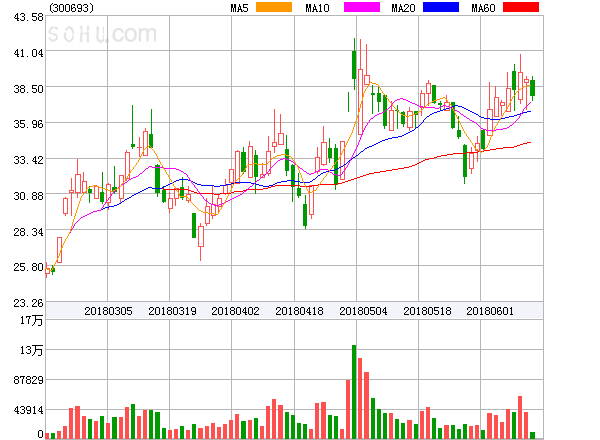Image resolution: width=600 pixels, height=440 pixels.
Task: Click the magenta MA10 legend swatch
Action: click(x=362, y=7)
